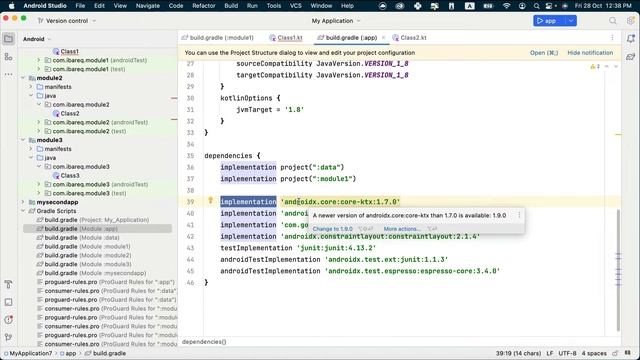Open the Android project view dropdown
The width and height of the screenshot is (640, 360).
coord(37,39)
